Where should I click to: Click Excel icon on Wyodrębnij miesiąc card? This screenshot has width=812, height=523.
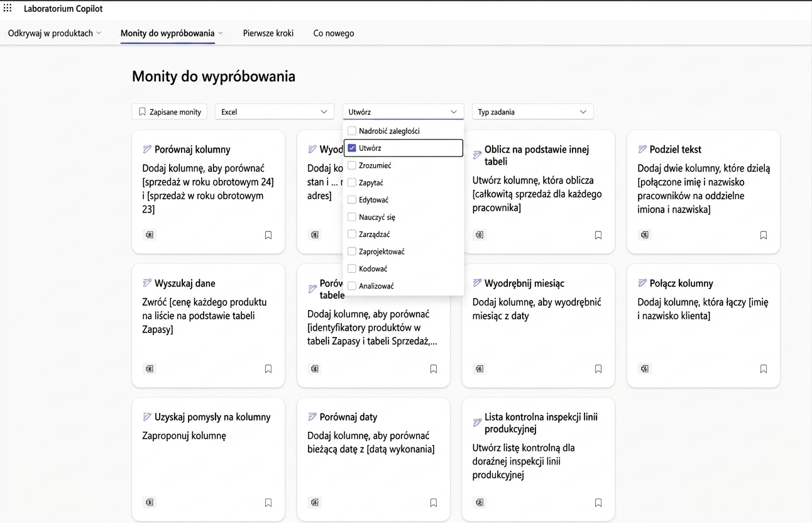point(480,369)
